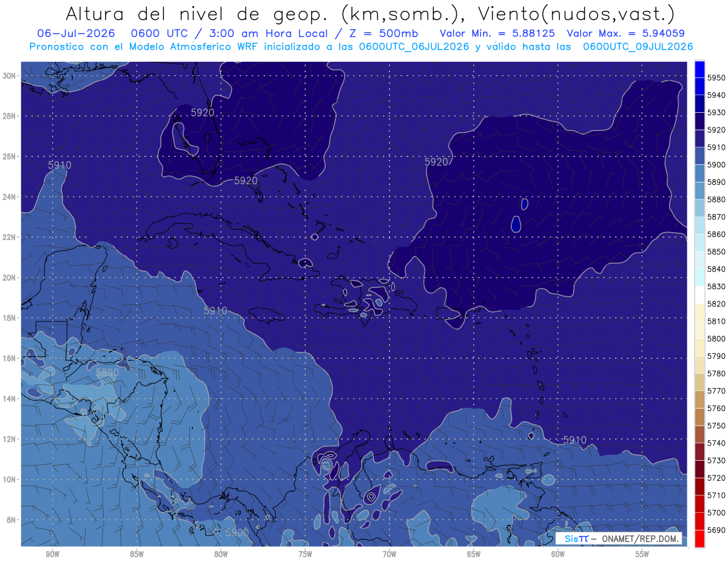This screenshot has width=728, height=562.
Task: Pick the bright blue swatch above 5950
Action: [699, 69]
